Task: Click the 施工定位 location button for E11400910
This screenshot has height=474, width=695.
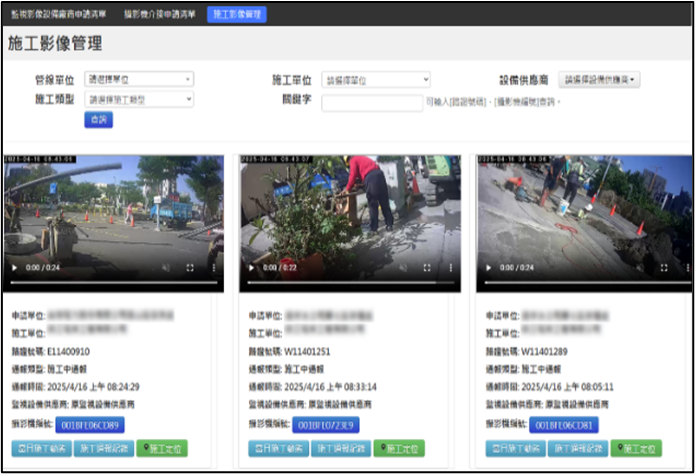Action: tap(164, 449)
